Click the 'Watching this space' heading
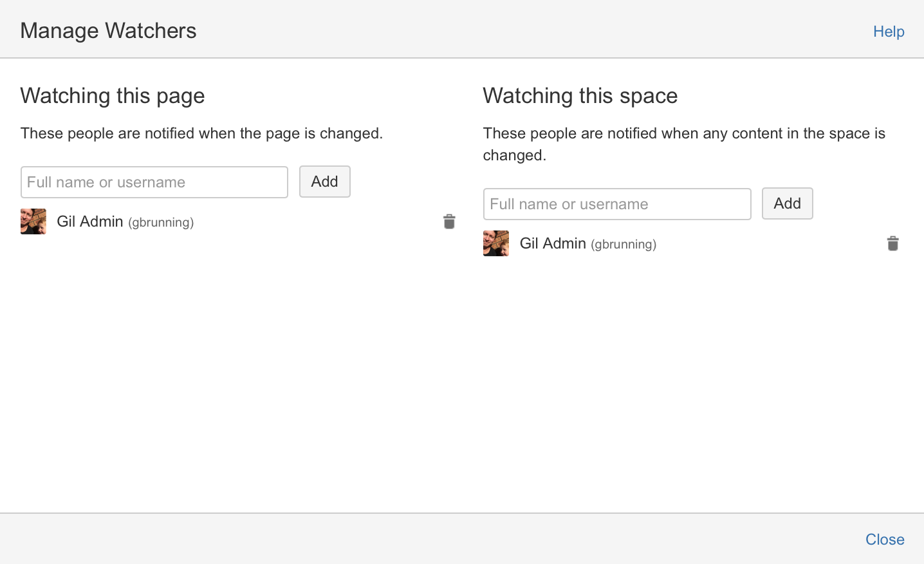Image resolution: width=924 pixels, height=564 pixels. 580,96
